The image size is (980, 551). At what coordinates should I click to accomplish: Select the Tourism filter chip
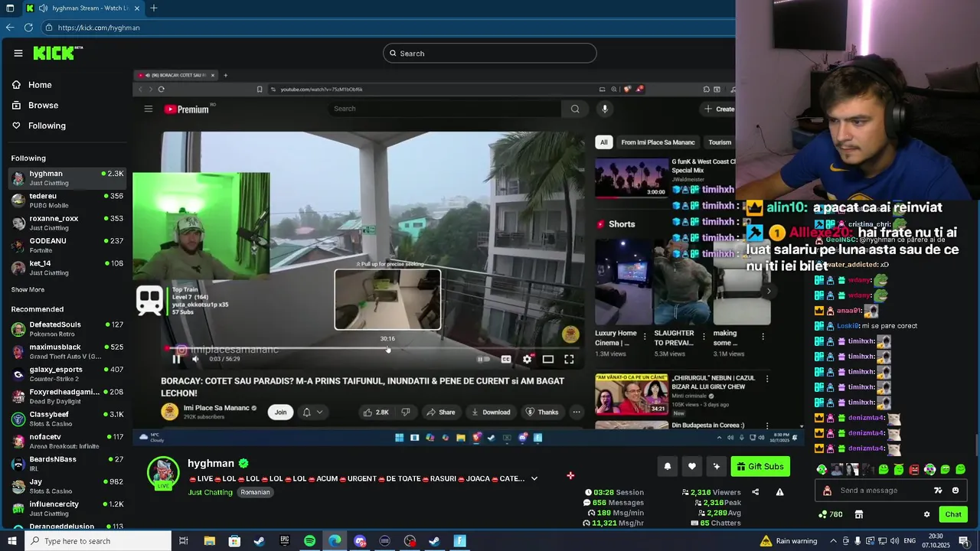(x=720, y=142)
